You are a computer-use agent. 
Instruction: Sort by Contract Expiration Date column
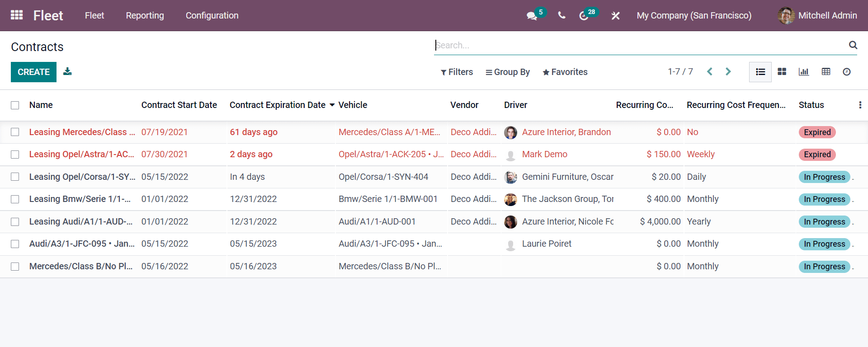coord(278,105)
